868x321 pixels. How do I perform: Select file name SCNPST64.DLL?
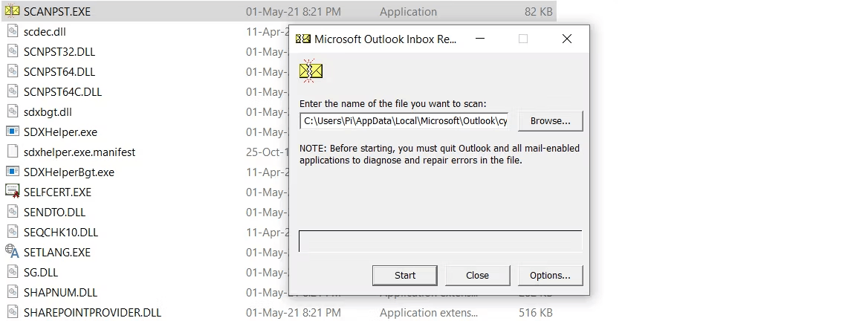click(59, 71)
